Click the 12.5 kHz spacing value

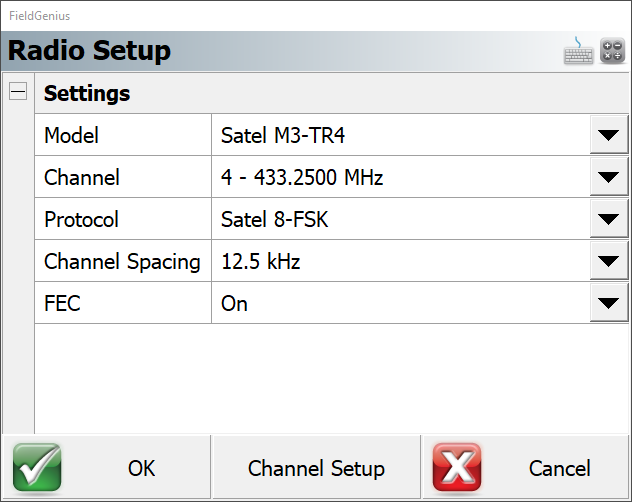[x=400, y=262]
